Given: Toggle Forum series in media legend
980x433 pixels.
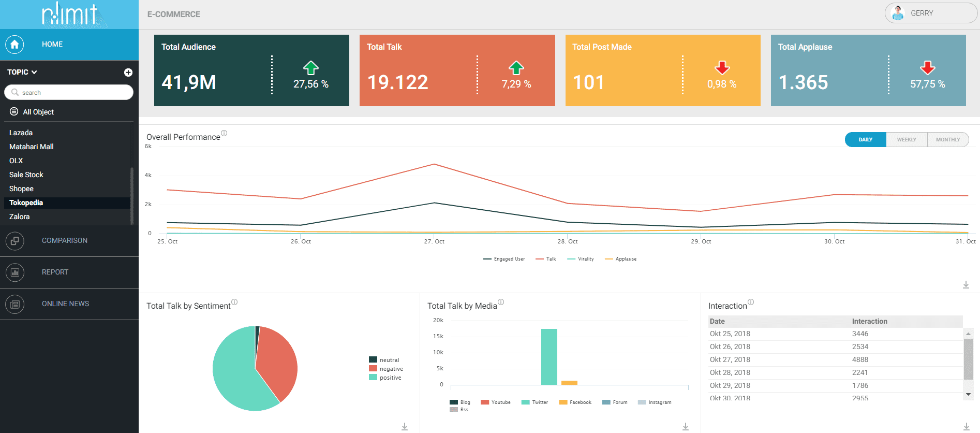Looking at the screenshot, I should (x=615, y=402).
